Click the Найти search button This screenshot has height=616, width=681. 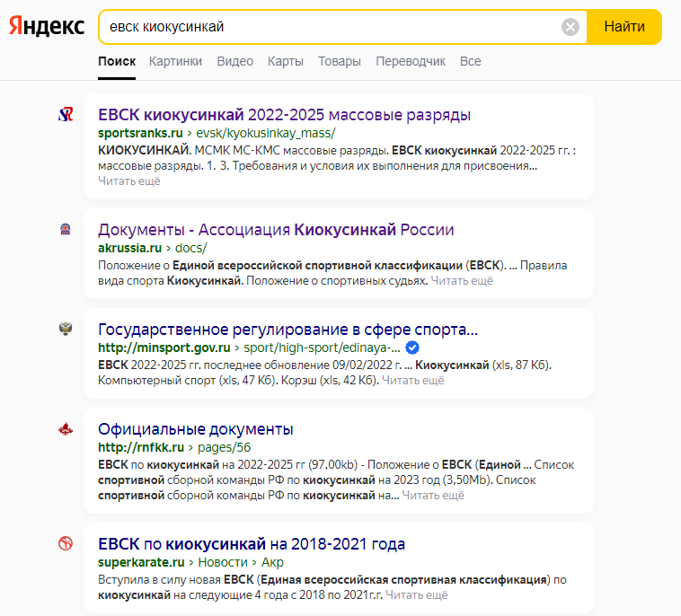point(624,27)
